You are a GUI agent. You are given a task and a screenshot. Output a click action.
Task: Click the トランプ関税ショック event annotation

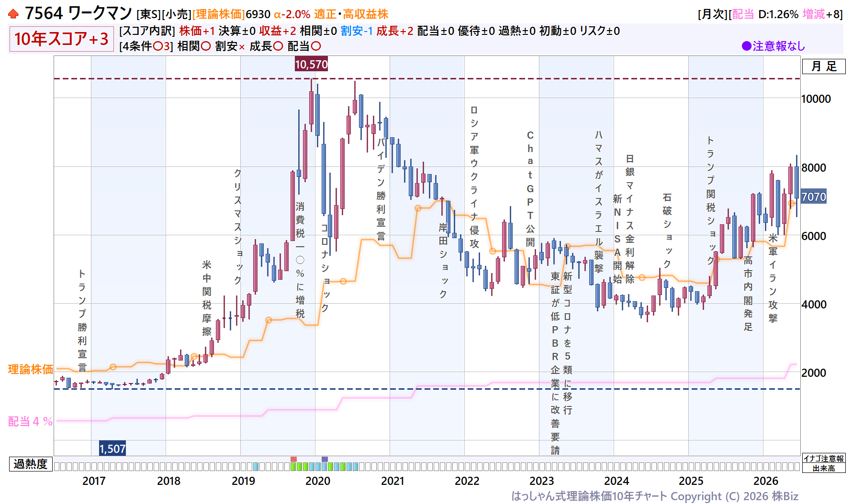(x=711, y=200)
